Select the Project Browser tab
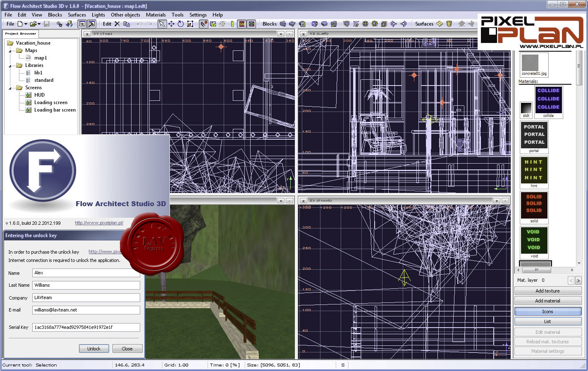Viewport: 588px width, 371px height. (21, 33)
